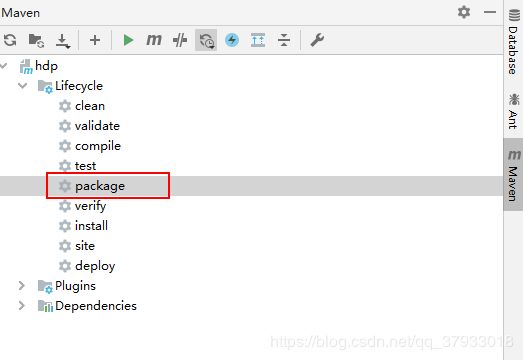Click gear icon beside install
Image resolution: width=523 pixels, height=360 pixels.
coord(65,226)
